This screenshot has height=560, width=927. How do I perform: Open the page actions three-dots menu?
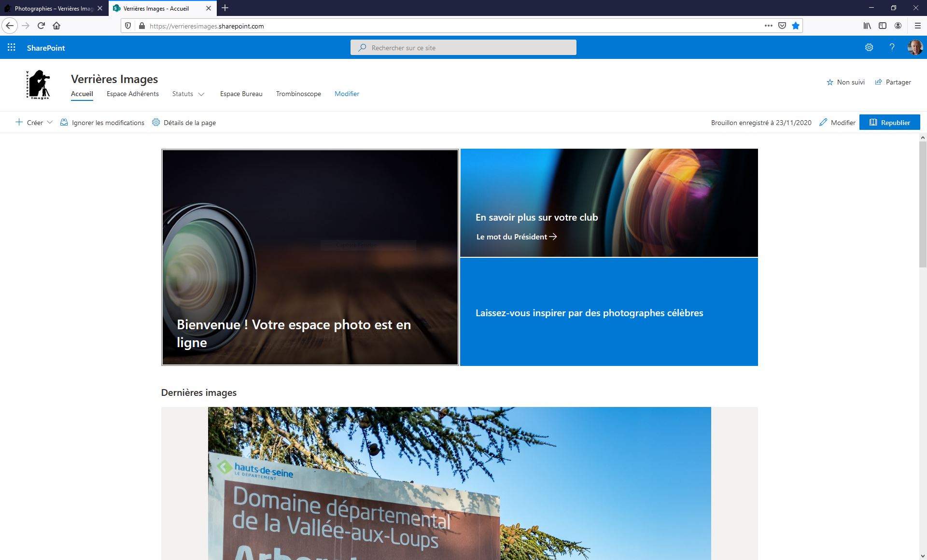coord(769,26)
